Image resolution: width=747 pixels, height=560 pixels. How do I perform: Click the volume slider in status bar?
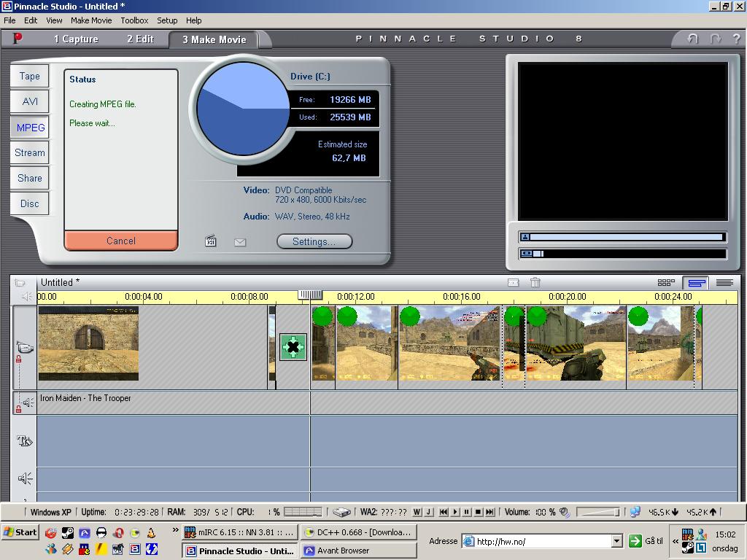598,512
